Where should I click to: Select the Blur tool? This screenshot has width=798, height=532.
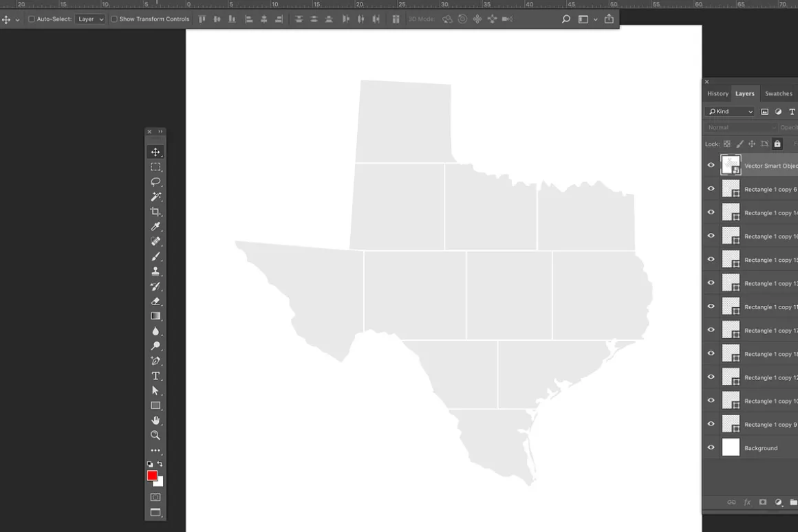[x=155, y=331]
